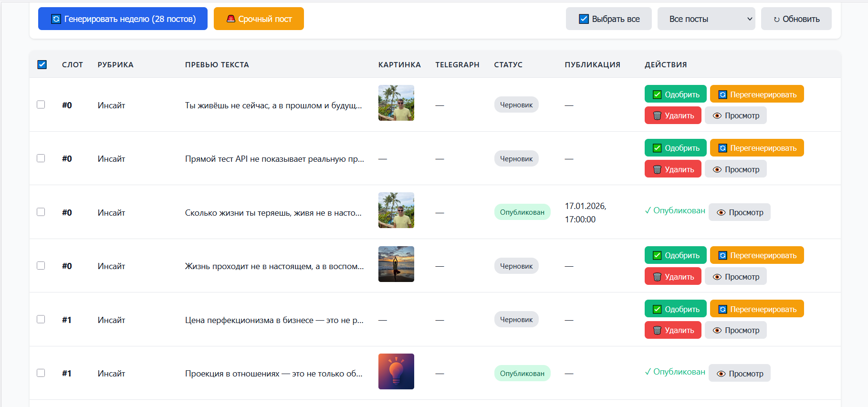
Task: Regenerate the Прямой тест API post
Action: point(756,148)
